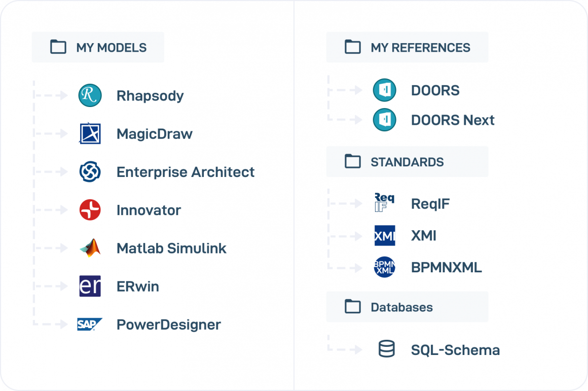This screenshot has height=391, width=588.
Task: Open the PowerDesigner text label
Action: (169, 325)
